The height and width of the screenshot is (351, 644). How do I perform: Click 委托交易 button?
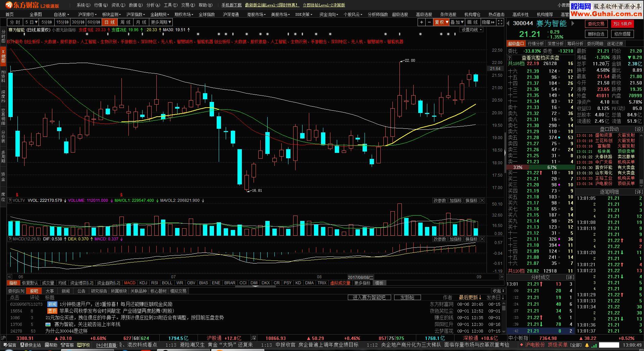tap(596, 24)
